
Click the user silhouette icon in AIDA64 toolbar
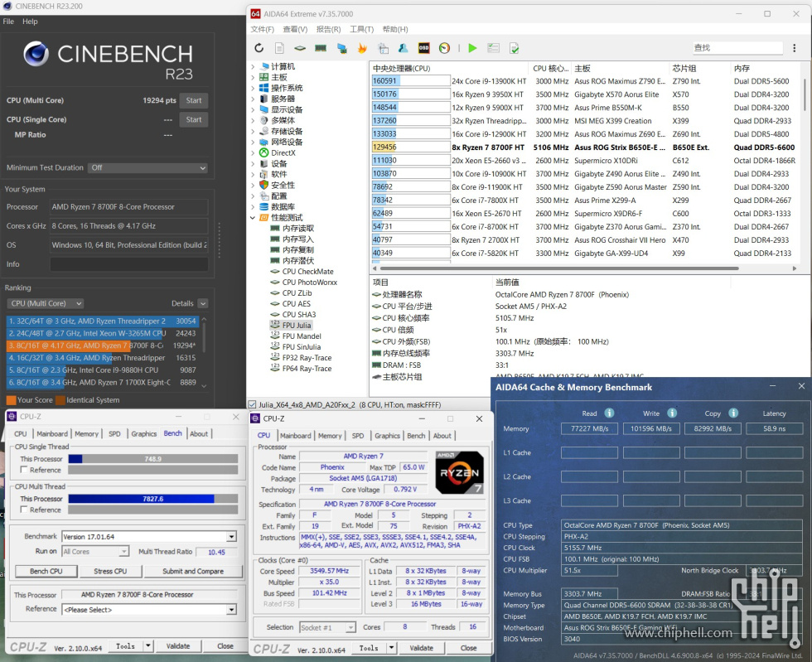403,48
